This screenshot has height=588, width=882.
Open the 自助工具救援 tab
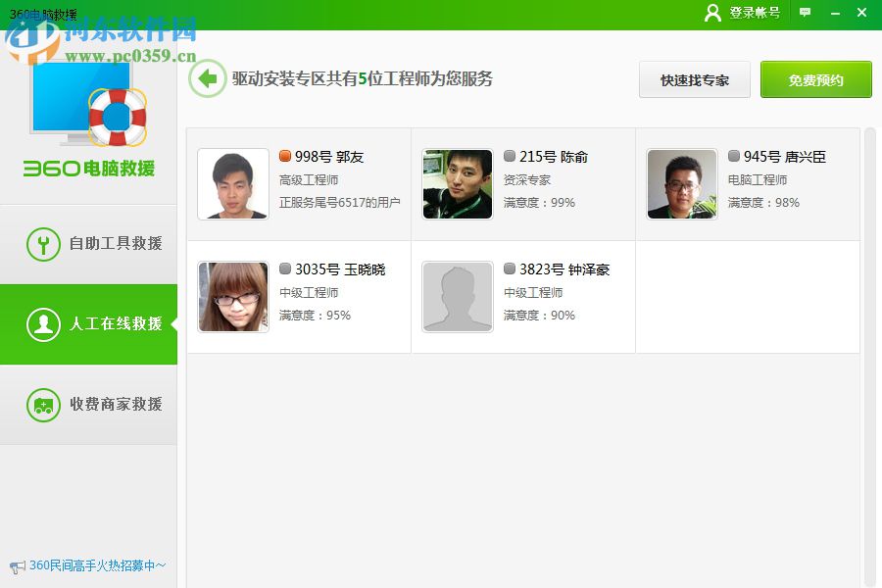point(88,244)
